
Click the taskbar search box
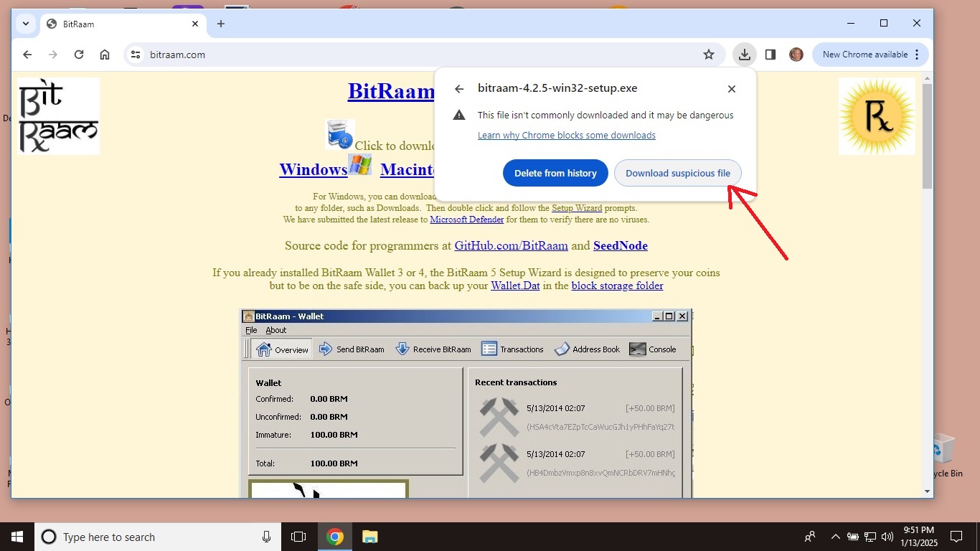click(x=158, y=537)
